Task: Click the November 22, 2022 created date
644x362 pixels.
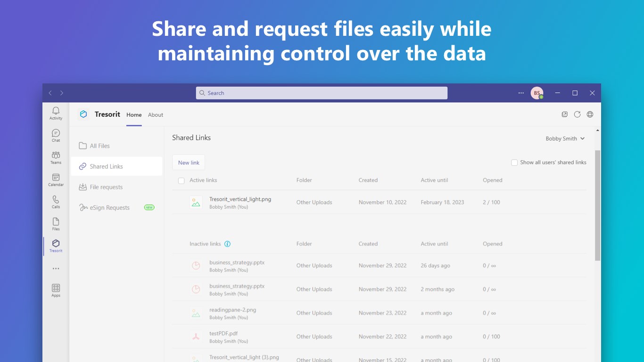Action: pos(382,337)
